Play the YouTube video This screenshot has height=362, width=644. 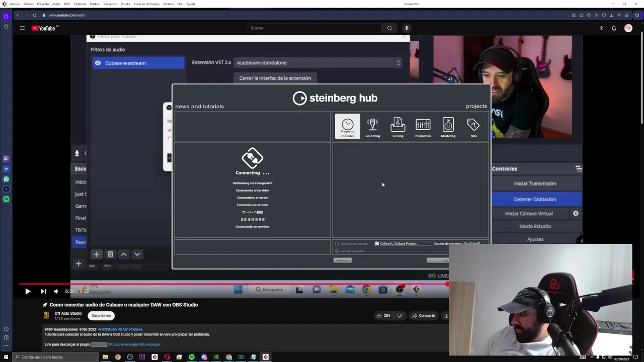tap(28, 291)
